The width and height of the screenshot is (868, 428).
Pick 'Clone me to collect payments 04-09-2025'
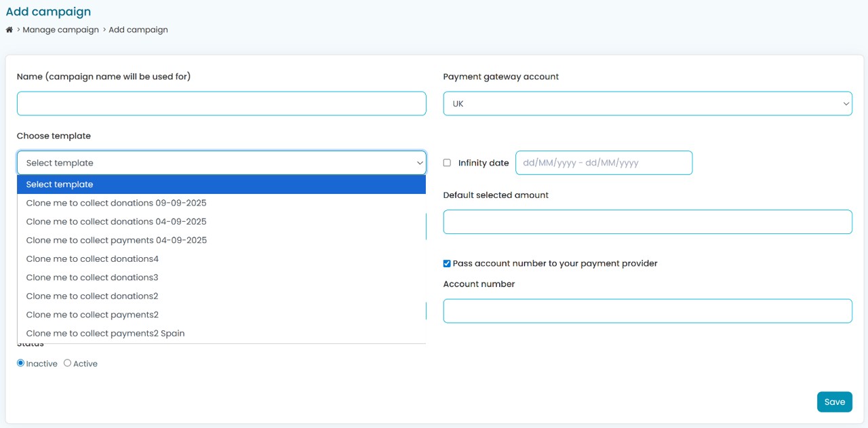(x=116, y=240)
